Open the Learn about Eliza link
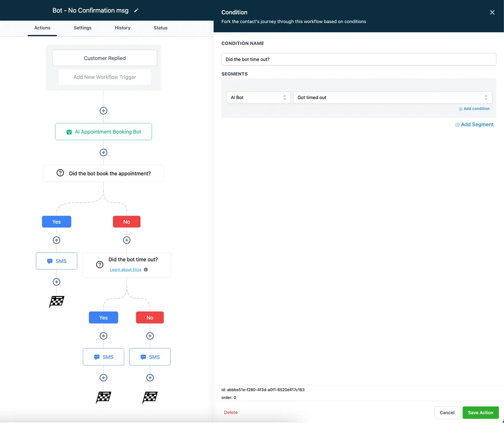The image size is (504, 423). pyautogui.click(x=125, y=270)
